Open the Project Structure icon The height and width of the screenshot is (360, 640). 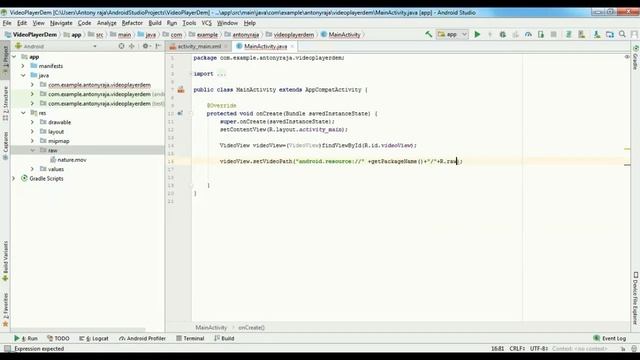click(x=610, y=35)
